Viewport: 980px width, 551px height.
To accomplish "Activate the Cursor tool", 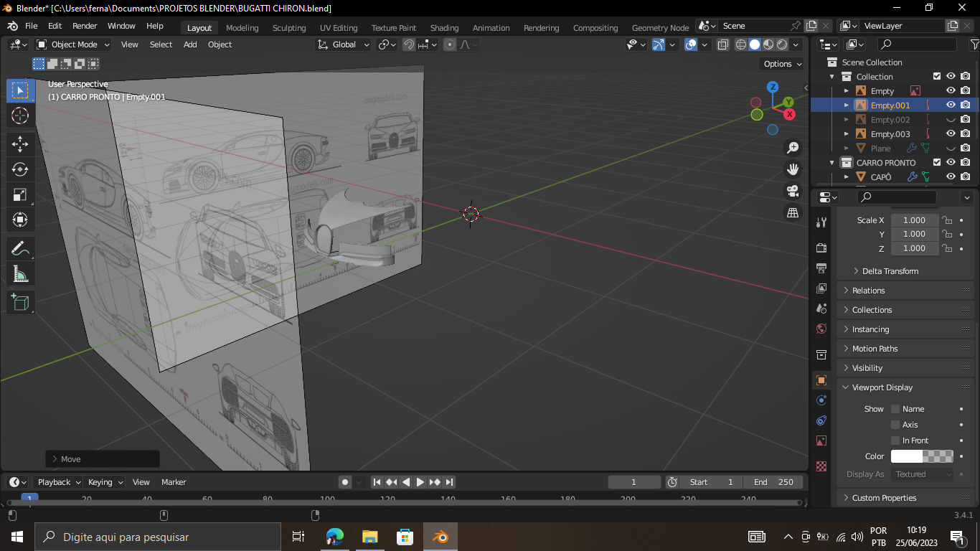I will pyautogui.click(x=20, y=116).
